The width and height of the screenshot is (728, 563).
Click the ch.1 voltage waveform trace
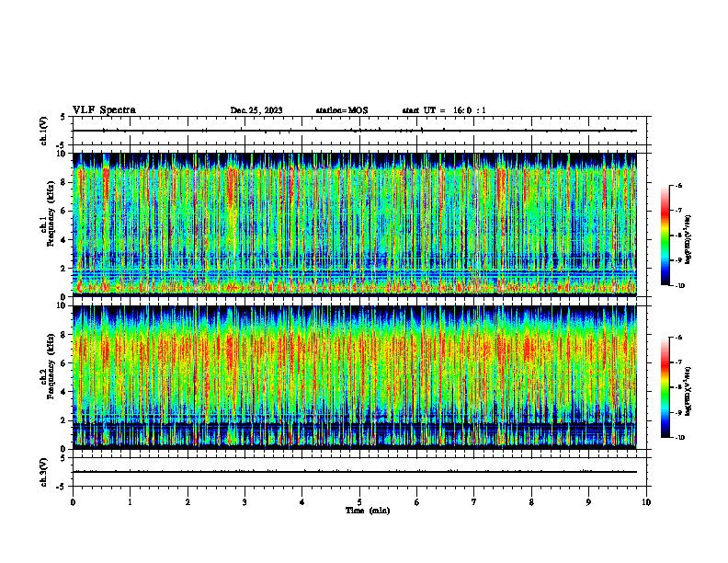tap(355, 131)
